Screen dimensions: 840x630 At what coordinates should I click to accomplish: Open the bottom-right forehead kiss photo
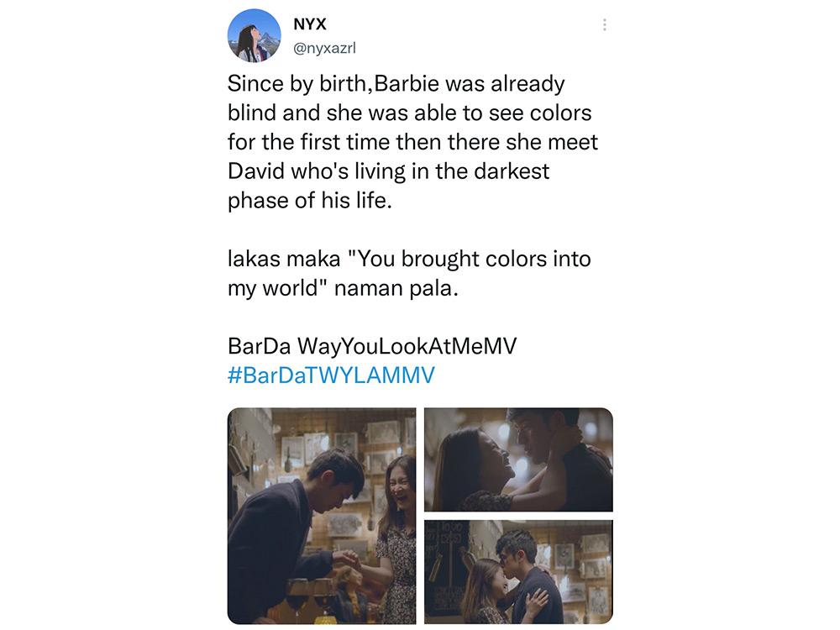coord(518,571)
